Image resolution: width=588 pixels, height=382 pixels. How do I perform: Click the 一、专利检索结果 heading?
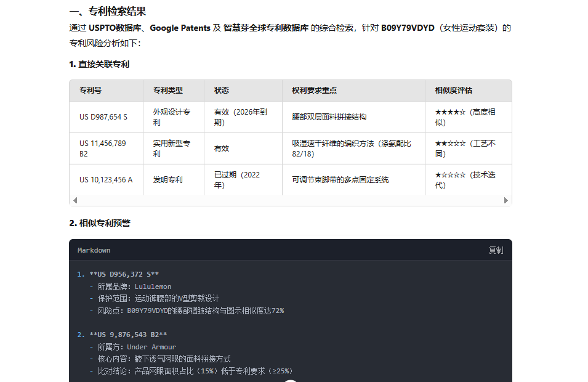[x=108, y=11]
